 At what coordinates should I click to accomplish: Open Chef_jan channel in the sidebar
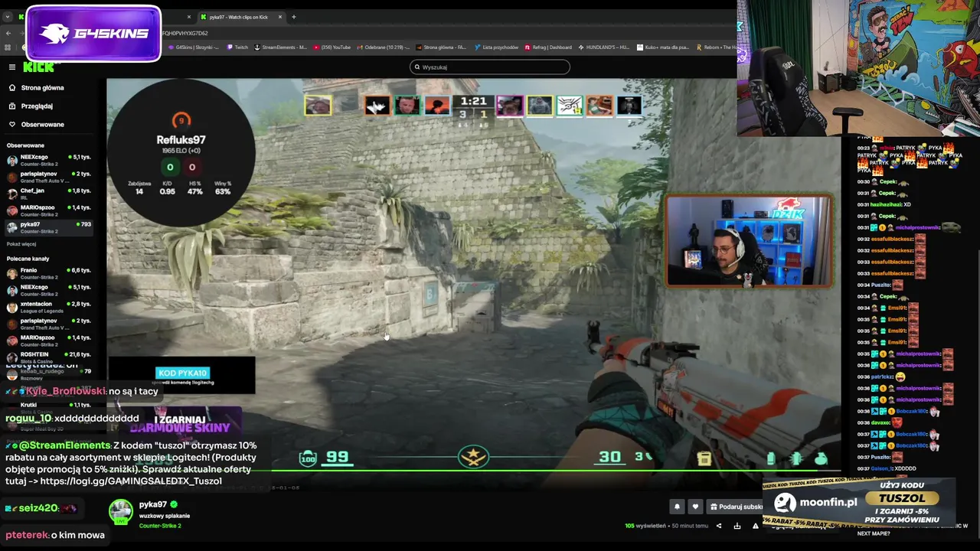49,194
